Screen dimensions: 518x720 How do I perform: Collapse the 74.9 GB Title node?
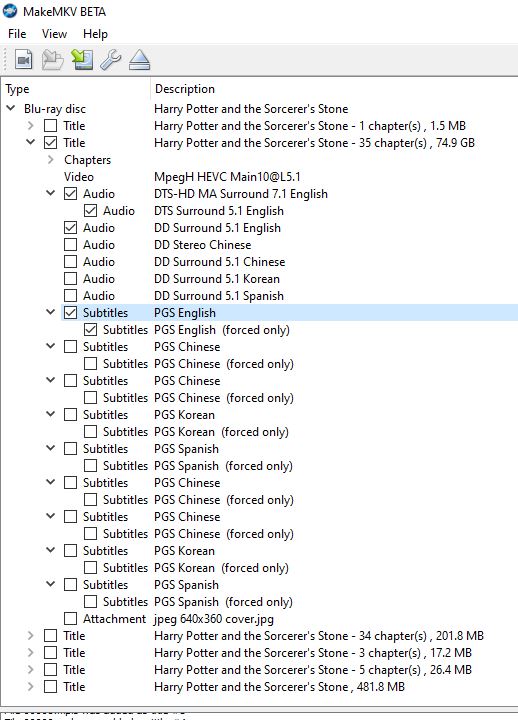(x=30, y=142)
